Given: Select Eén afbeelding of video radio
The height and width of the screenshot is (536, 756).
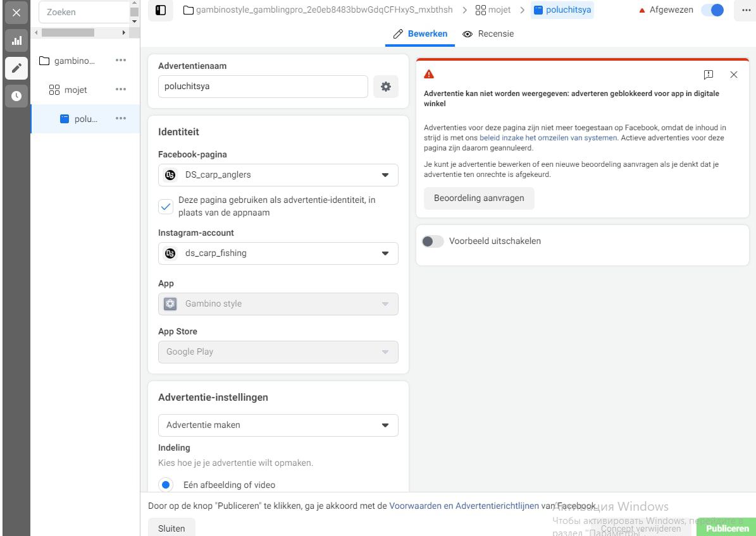Looking at the screenshot, I should [x=165, y=484].
